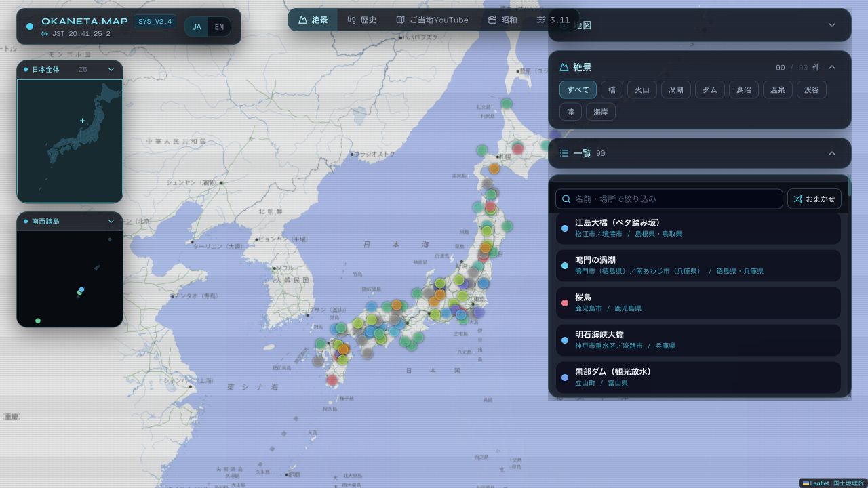Filter by 温泉 category

pyautogui.click(x=778, y=89)
